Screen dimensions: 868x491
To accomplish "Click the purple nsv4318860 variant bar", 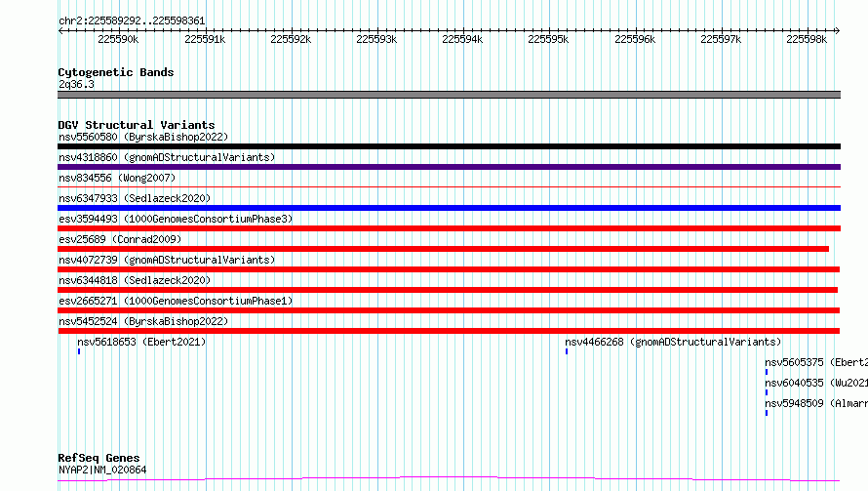I will pos(449,167).
